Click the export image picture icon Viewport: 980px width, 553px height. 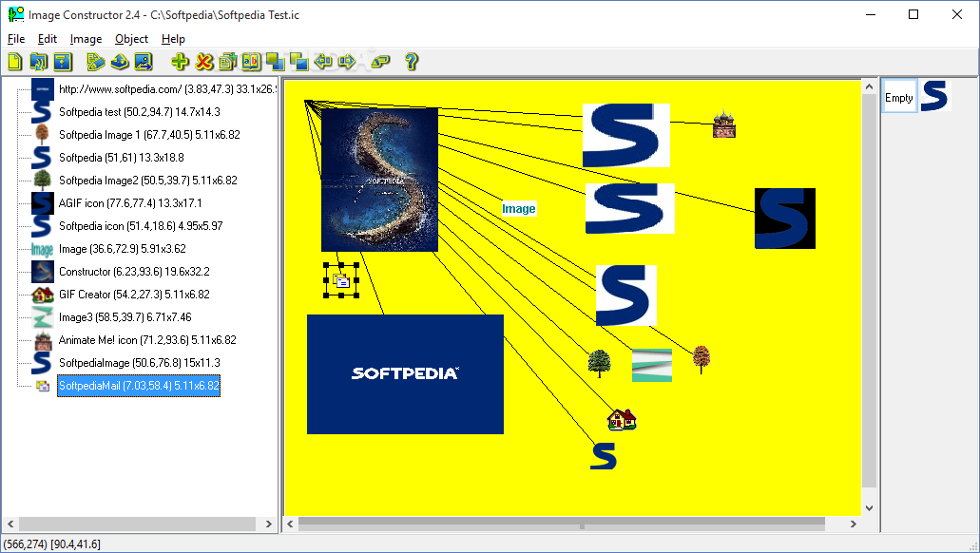click(x=144, y=61)
